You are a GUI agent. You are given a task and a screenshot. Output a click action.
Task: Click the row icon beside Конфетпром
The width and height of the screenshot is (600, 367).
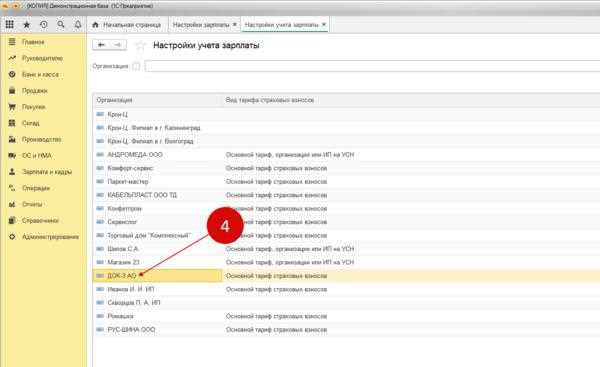click(x=100, y=209)
